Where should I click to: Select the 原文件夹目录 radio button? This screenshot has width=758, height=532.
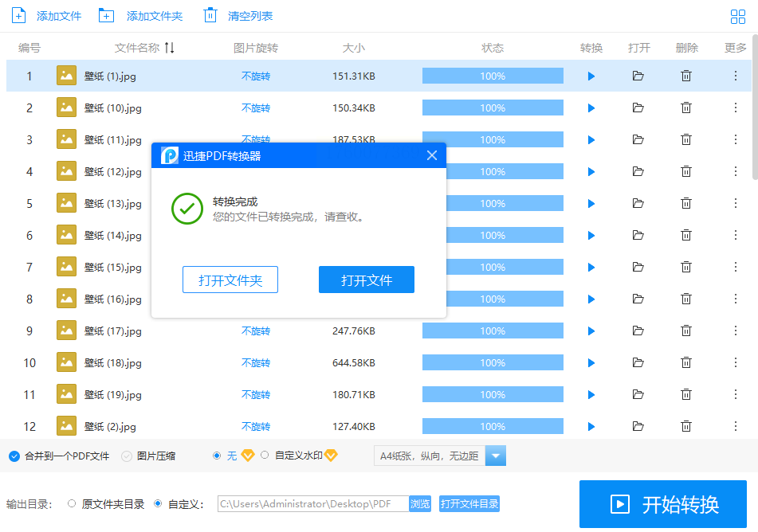[x=73, y=503]
